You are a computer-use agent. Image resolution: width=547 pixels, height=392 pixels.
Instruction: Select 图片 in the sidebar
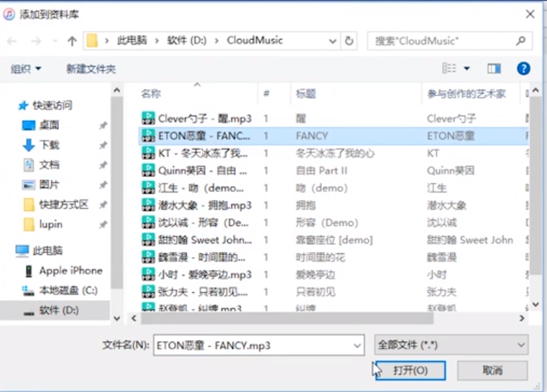49,185
